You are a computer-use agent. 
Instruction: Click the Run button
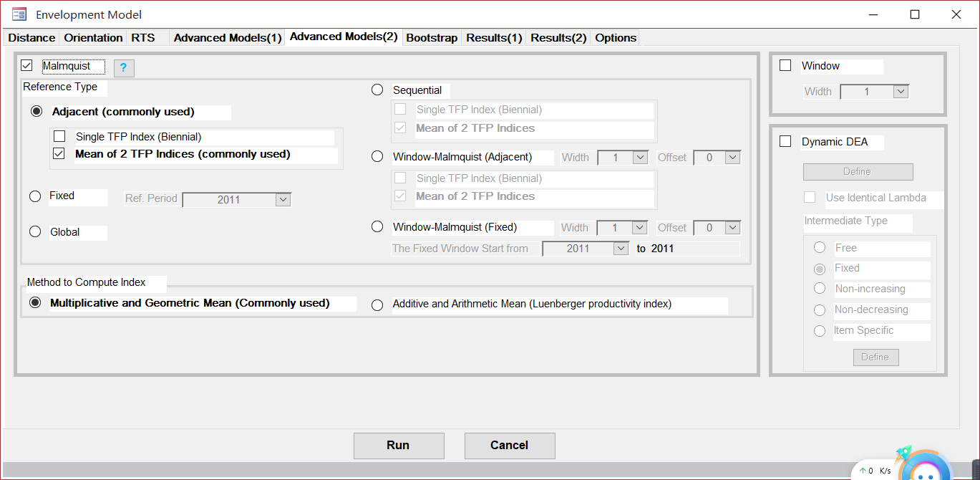click(x=399, y=445)
